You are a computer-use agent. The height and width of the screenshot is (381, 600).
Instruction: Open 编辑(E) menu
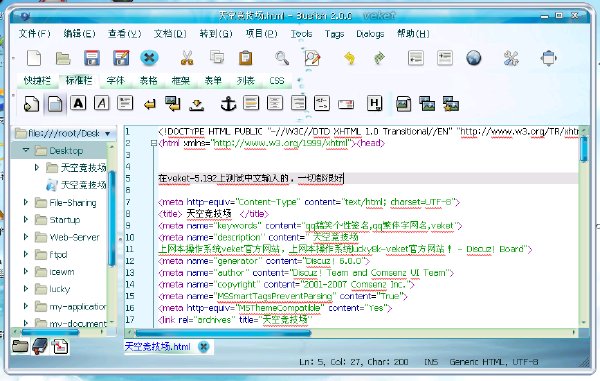point(79,34)
